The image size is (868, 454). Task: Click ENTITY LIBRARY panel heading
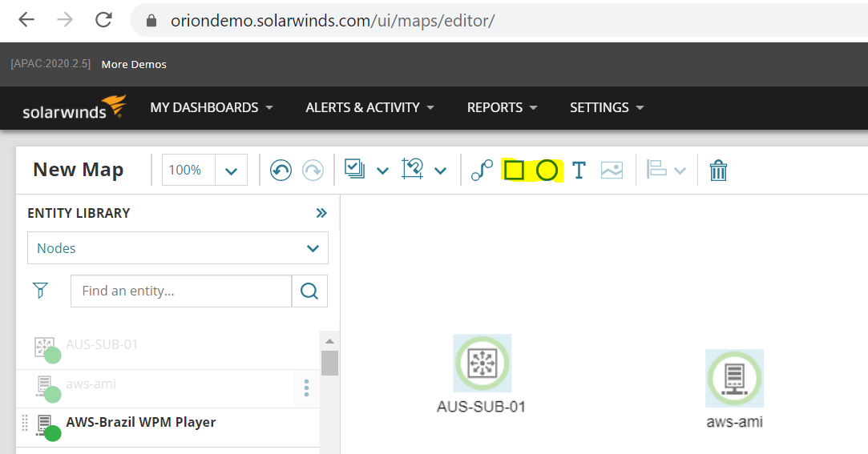79,213
